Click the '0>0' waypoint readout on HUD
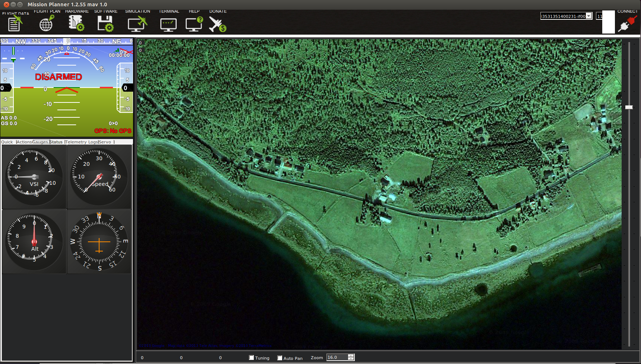 coord(113,123)
